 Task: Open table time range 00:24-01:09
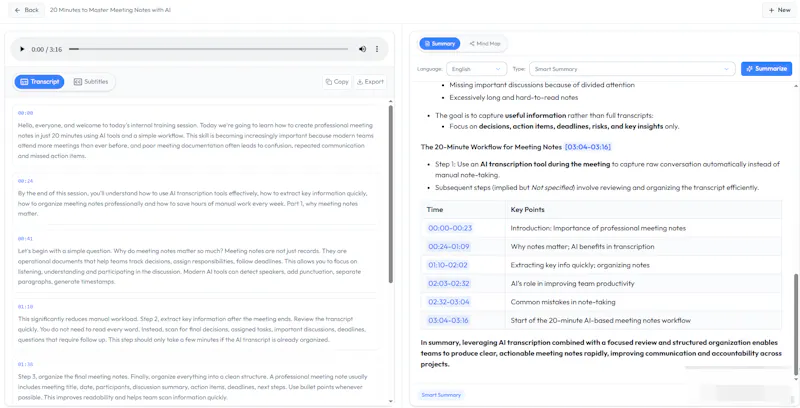(449, 246)
